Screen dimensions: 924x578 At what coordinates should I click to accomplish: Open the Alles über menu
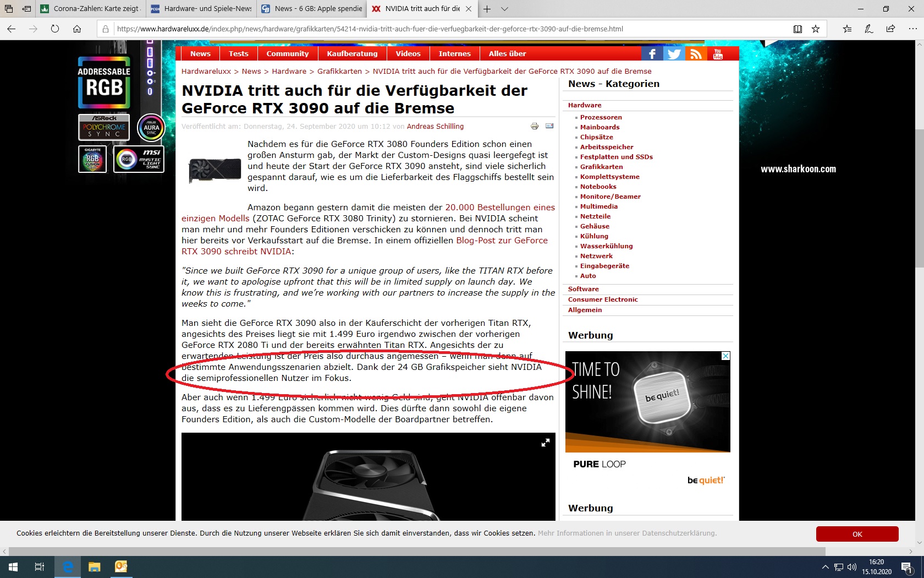pos(507,53)
